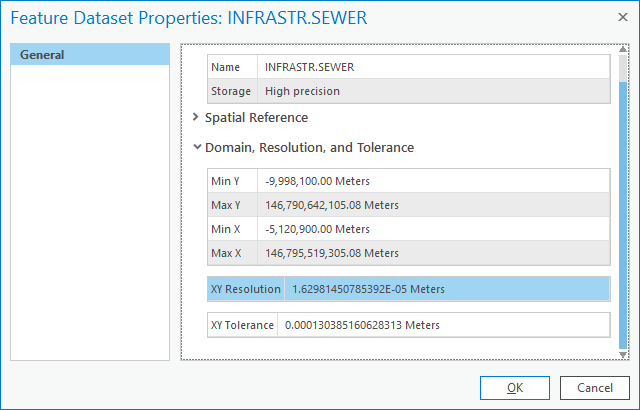Expand the Spatial Reference section

(x=196, y=118)
